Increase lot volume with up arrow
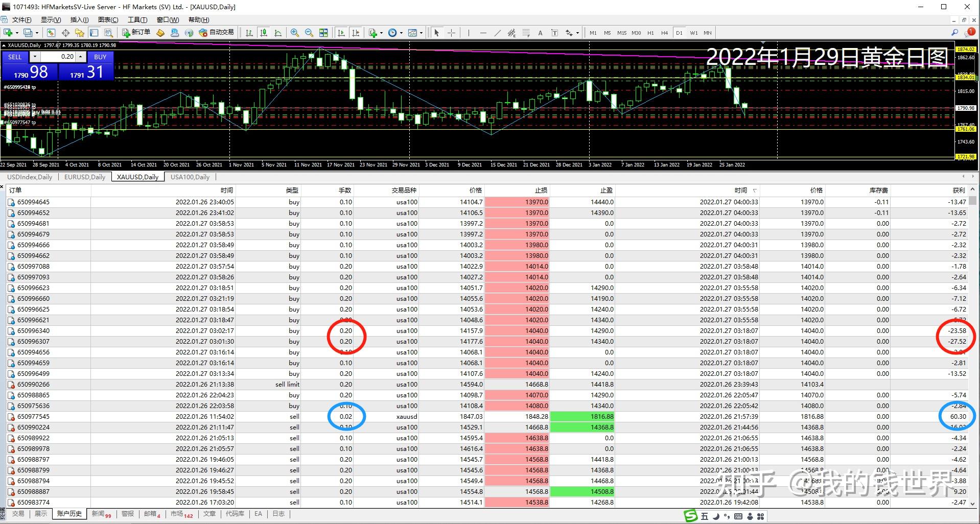This screenshot has width=980, height=524. (80, 57)
